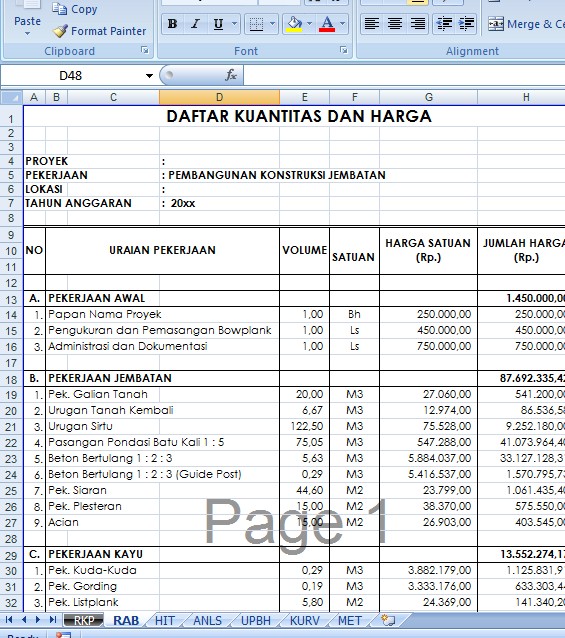Viewport: 565px width, 638px height.
Task: Select the Format Painter tool
Action: [99, 31]
